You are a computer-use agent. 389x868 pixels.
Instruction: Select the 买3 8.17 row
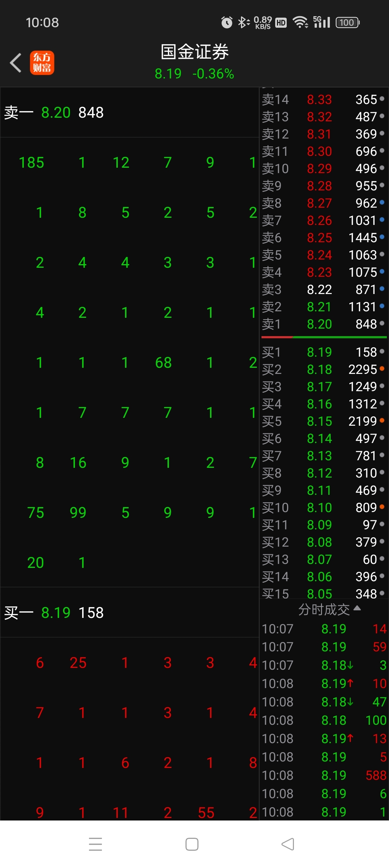point(324,386)
